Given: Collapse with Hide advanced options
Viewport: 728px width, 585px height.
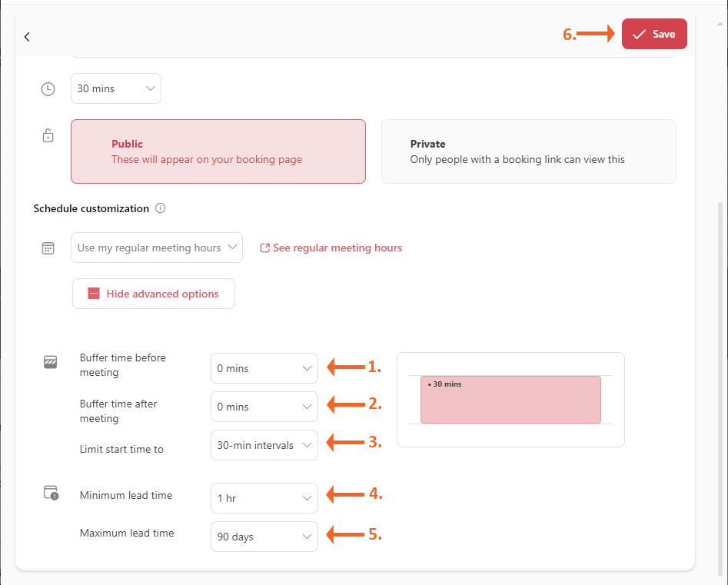Looking at the screenshot, I should click(x=154, y=294).
